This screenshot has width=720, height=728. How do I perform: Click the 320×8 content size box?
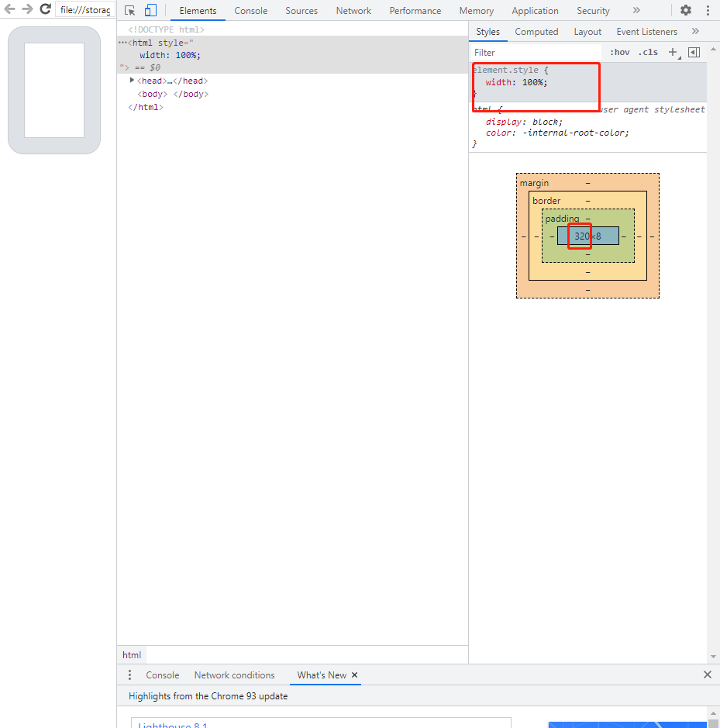(587, 236)
